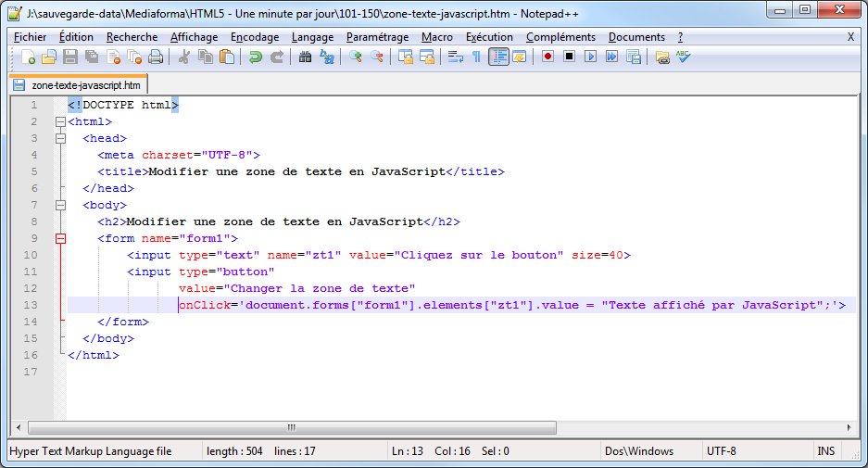Start macro recording with red dot icon

tap(548, 57)
